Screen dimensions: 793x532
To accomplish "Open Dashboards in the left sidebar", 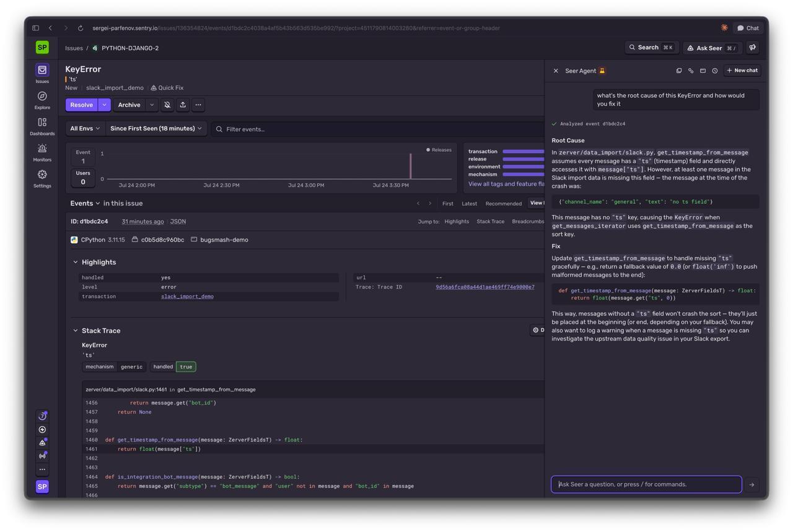I will coord(42,126).
